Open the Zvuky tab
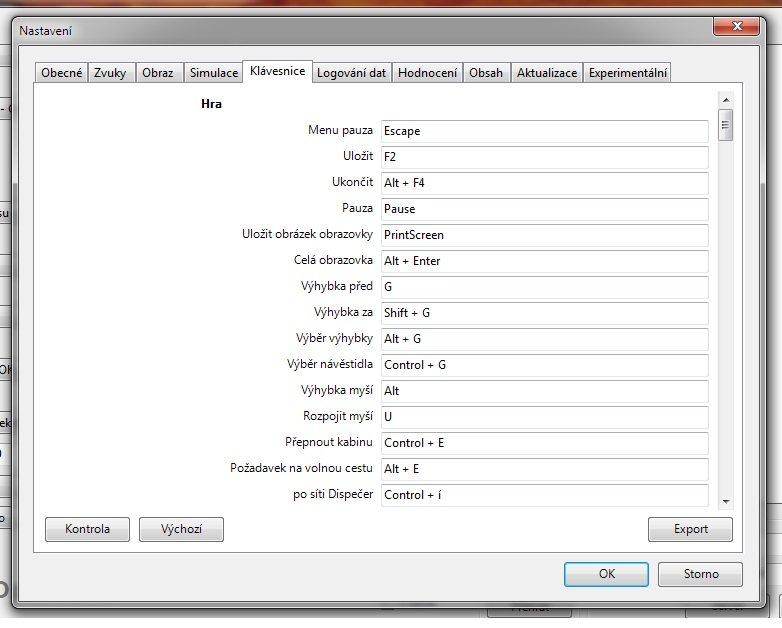 [110, 73]
